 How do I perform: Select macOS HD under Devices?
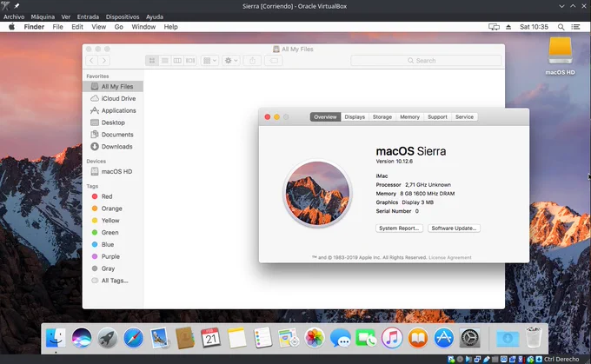click(113, 171)
